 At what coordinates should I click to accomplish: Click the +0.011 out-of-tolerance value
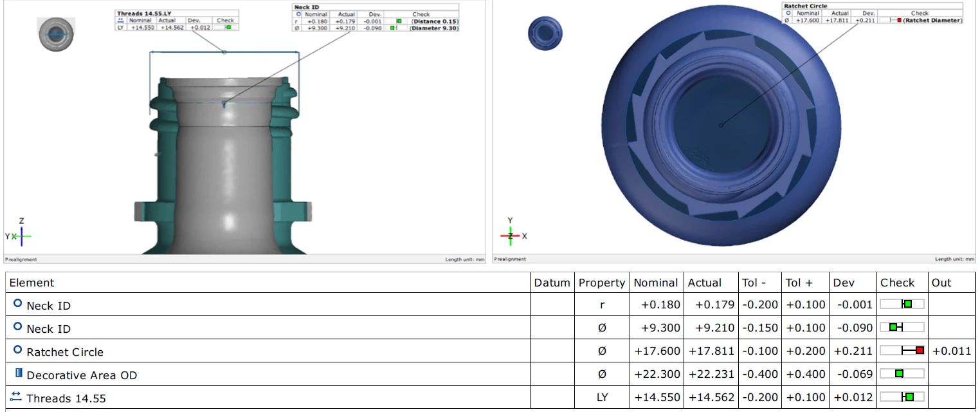pos(952,351)
